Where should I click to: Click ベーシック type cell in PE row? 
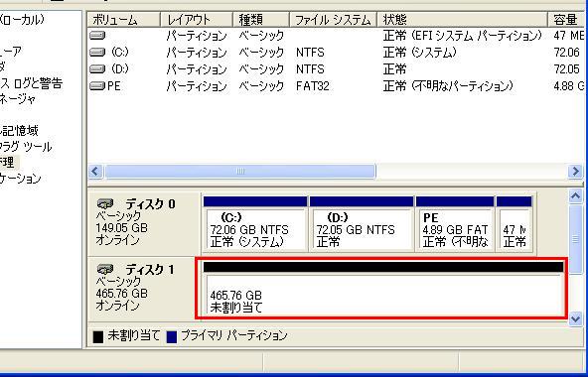(x=261, y=86)
